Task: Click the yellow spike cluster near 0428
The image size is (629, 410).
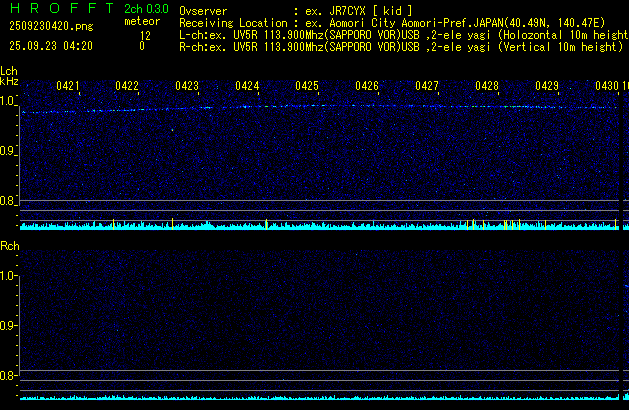Action: click(x=509, y=224)
